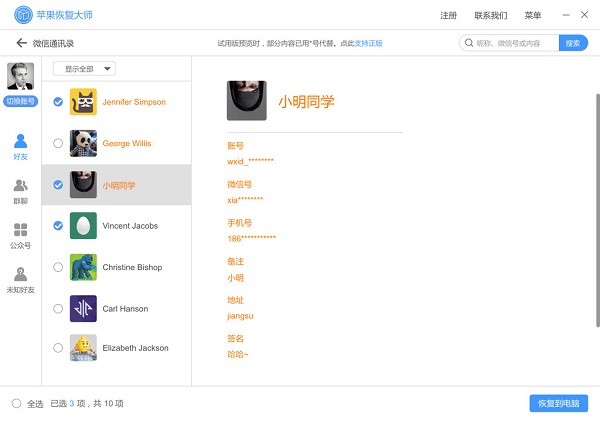This screenshot has width=600, height=421.
Task: Click Jennifer Simpson's avatar icon
Action: (x=83, y=102)
